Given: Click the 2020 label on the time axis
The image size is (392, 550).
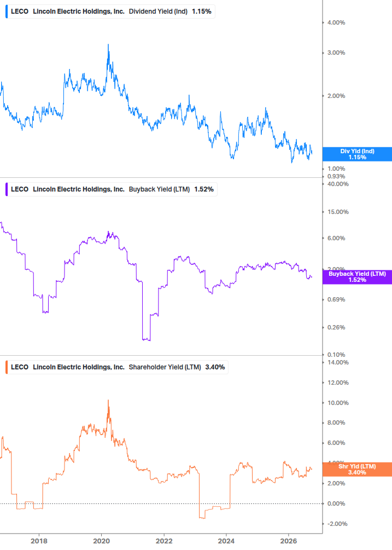Looking at the screenshot, I should click(x=101, y=541).
